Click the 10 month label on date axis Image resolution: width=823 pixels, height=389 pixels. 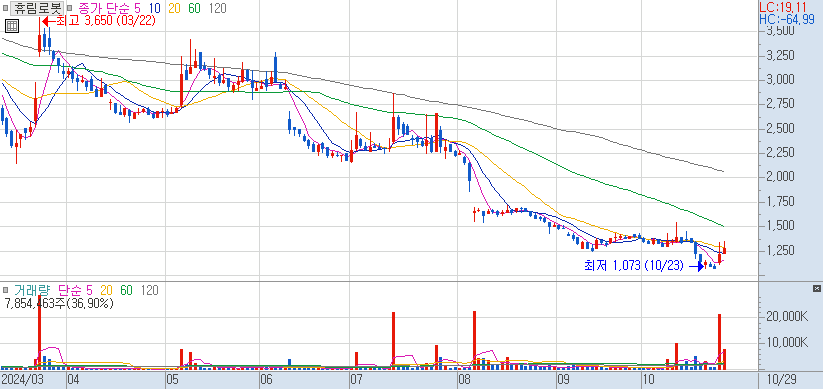(649, 379)
